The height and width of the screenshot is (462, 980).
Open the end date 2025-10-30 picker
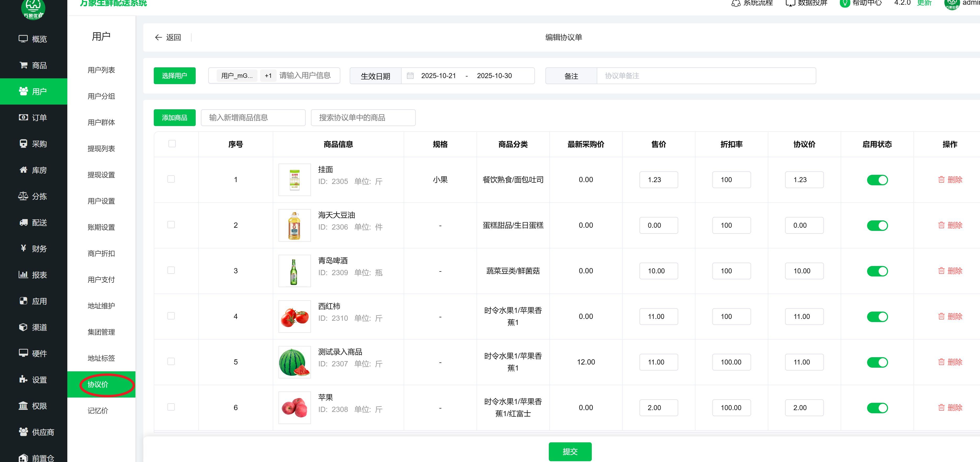(x=494, y=76)
